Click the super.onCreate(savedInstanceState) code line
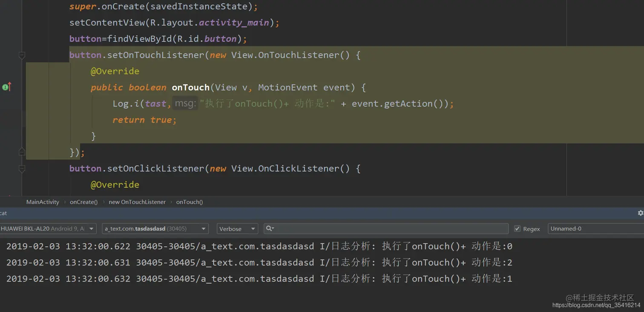Screen dimensions: 644x312 click(164, 6)
